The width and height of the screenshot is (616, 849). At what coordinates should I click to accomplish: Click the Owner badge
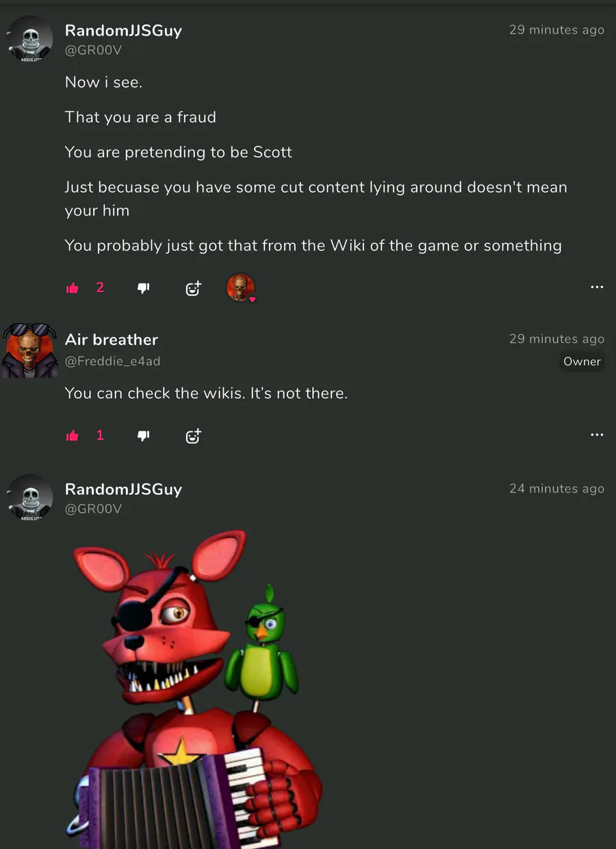(582, 362)
